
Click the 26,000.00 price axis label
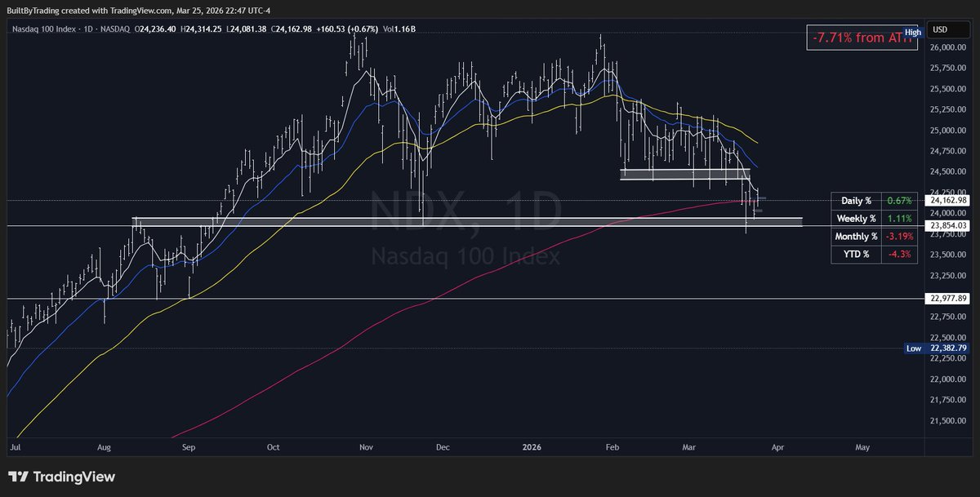coord(948,47)
